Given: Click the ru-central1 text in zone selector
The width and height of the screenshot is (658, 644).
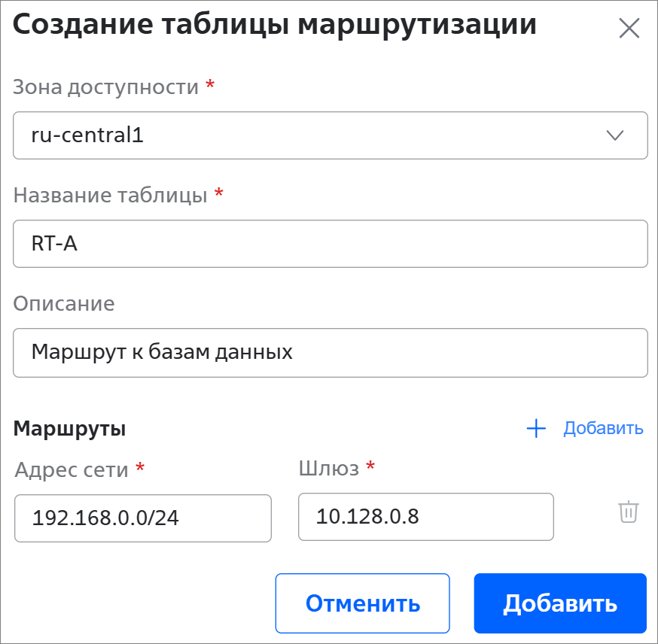Looking at the screenshot, I should pyautogui.click(x=87, y=135).
